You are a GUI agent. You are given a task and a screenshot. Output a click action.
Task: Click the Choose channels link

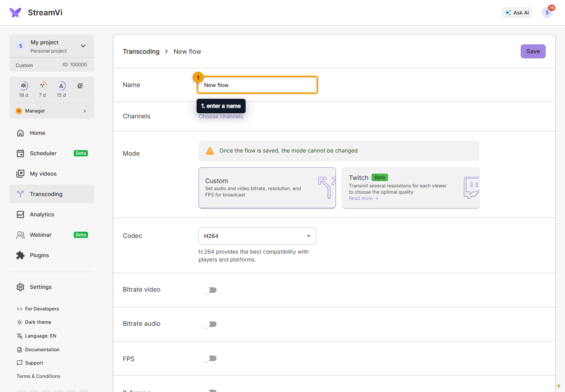(x=221, y=116)
